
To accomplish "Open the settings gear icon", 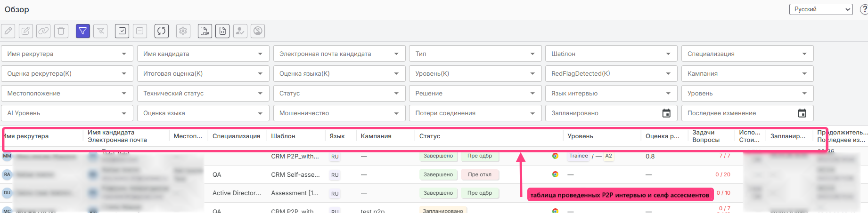I will pyautogui.click(x=183, y=31).
